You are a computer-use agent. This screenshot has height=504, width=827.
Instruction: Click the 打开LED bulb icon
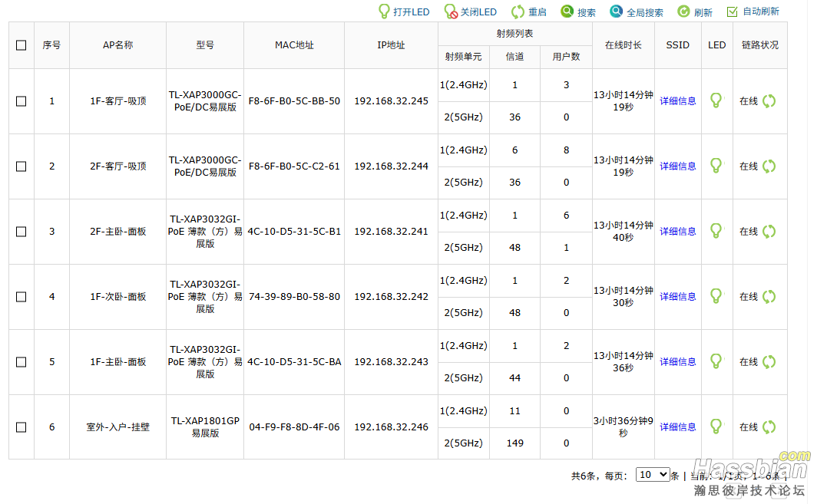pyautogui.click(x=384, y=12)
